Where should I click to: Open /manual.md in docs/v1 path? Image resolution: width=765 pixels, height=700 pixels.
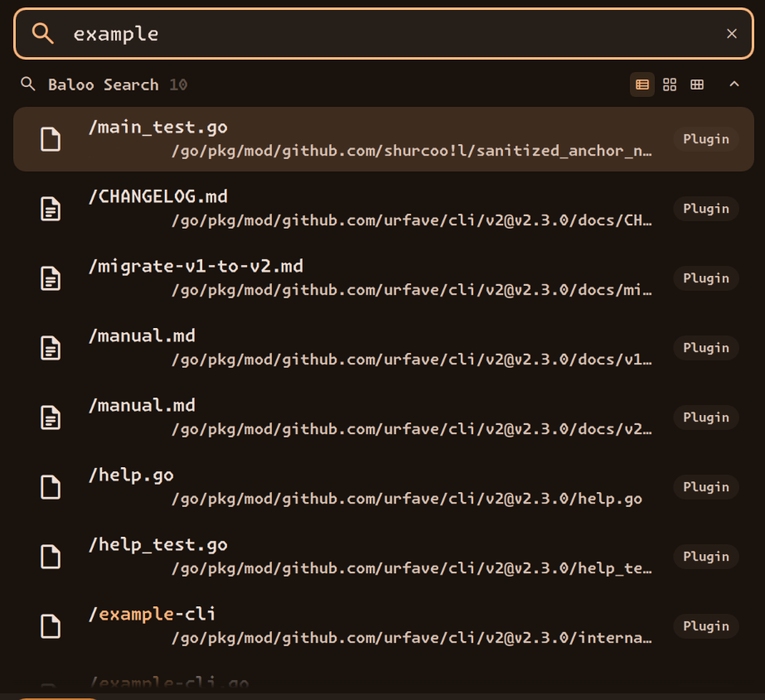pyautogui.click(x=384, y=348)
